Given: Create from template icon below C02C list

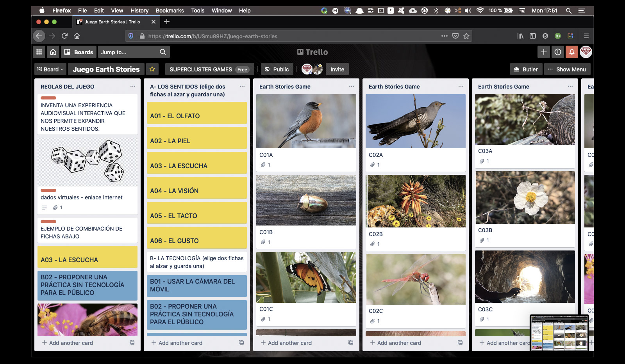Looking at the screenshot, I should [460, 343].
